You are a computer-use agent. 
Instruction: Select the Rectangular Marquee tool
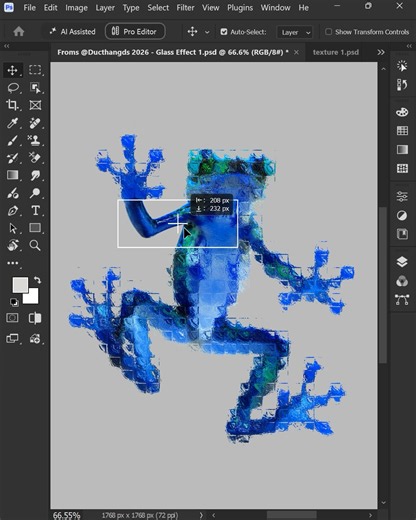point(35,70)
